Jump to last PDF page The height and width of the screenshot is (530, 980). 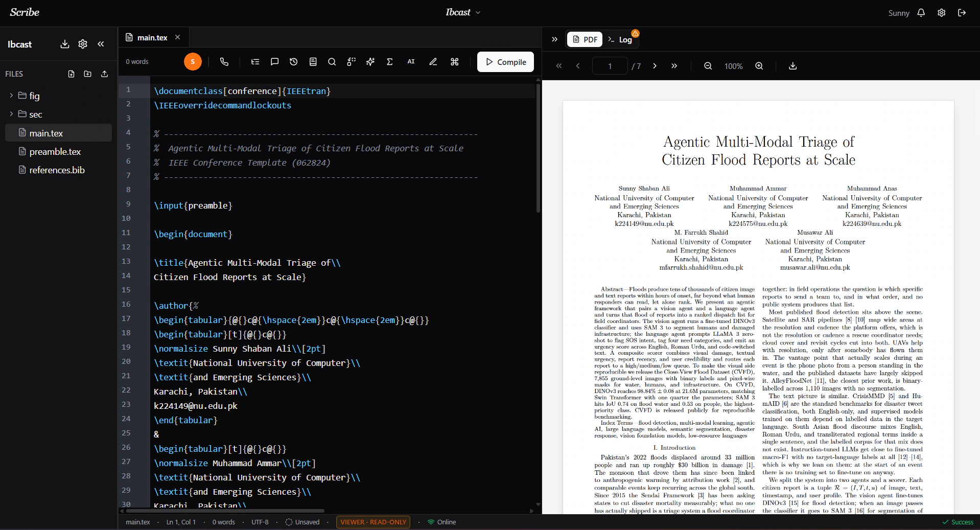pos(674,66)
